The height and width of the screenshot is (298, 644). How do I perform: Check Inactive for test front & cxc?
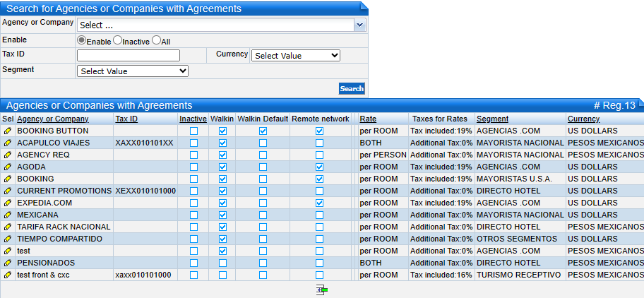194,275
